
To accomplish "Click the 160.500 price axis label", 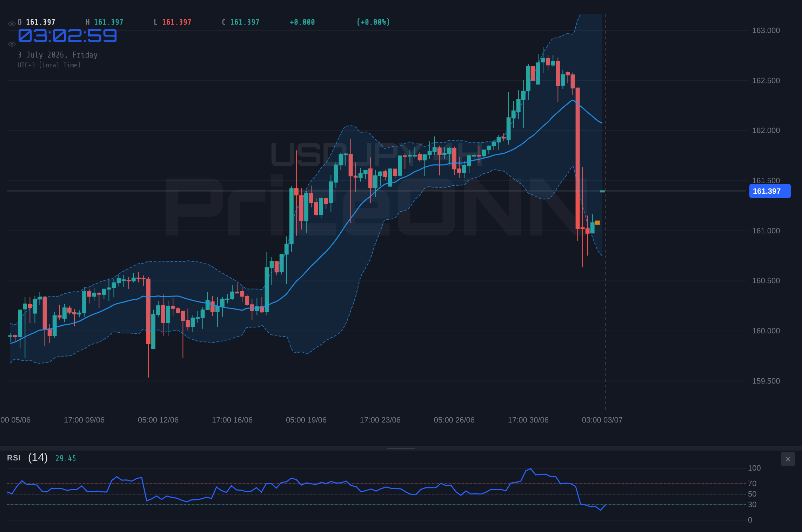I will pos(766,281).
